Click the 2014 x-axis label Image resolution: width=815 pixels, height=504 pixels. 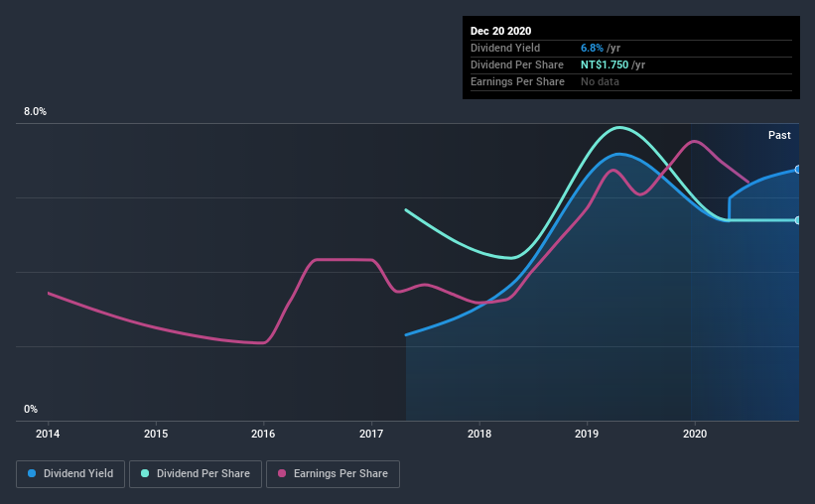point(48,434)
